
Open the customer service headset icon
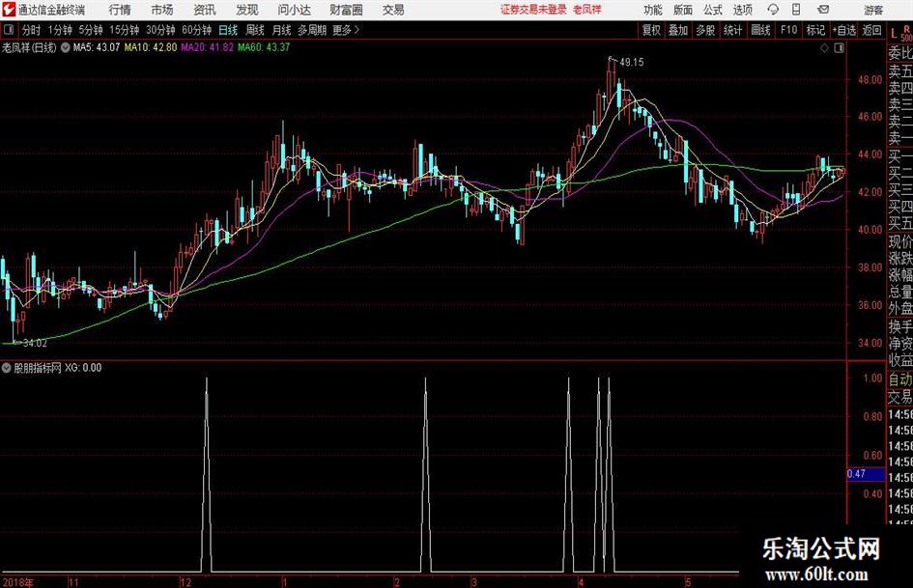(773, 10)
